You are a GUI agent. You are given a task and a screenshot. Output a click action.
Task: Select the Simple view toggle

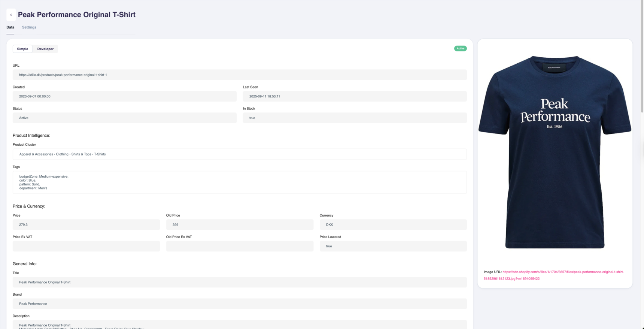click(22, 49)
